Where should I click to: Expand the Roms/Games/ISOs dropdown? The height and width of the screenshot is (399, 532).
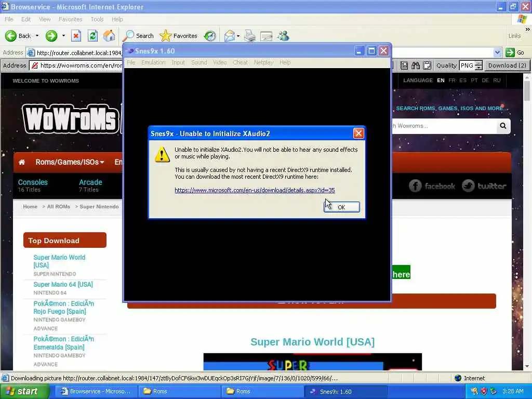[x=70, y=162]
